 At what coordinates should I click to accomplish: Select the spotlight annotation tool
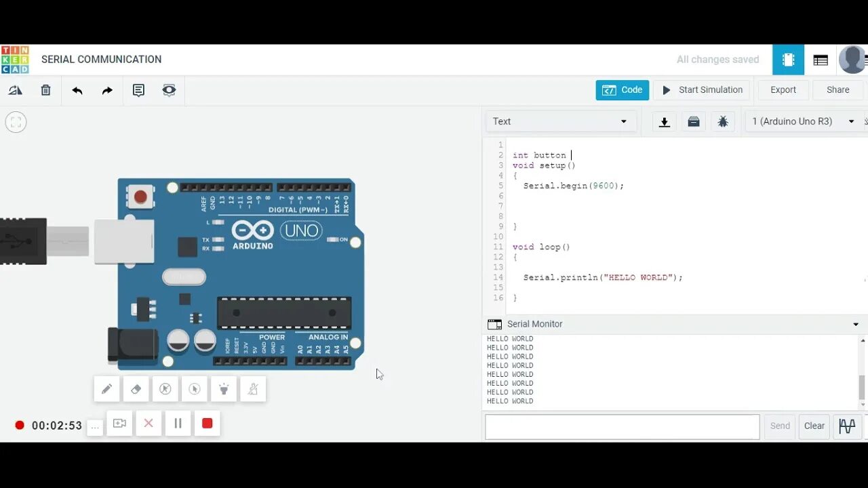pyautogui.click(x=224, y=389)
